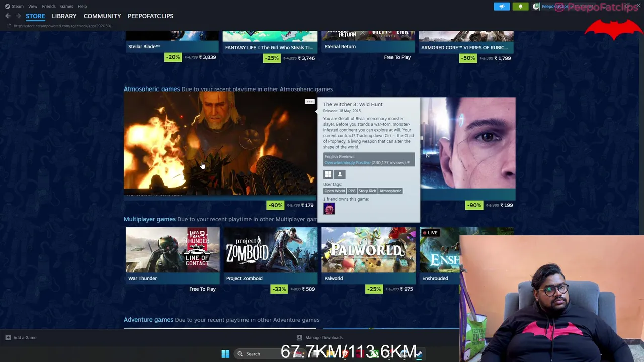
Task: Click the Multiplayer games heading link
Action: click(149, 219)
